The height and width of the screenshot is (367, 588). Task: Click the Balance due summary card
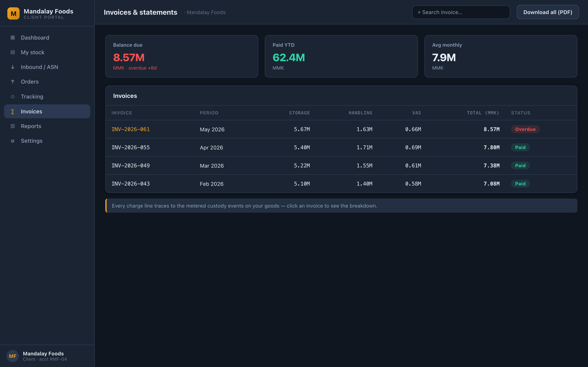tap(182, 56)
